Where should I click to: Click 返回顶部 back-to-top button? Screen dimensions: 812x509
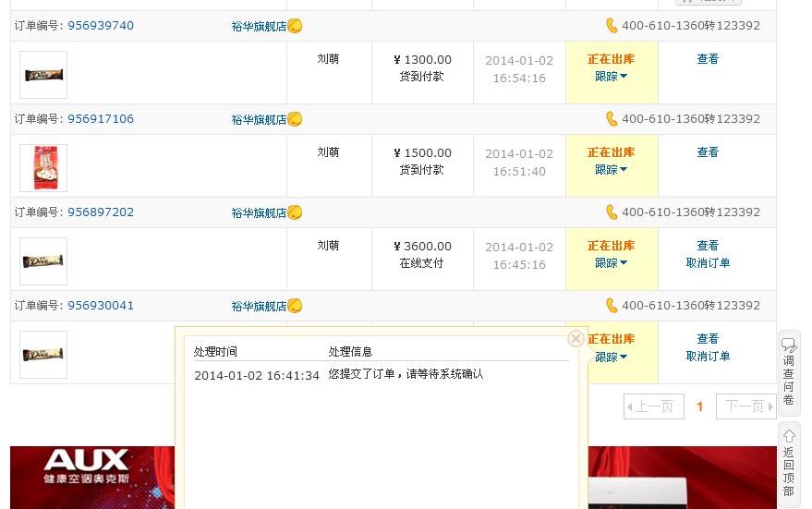pyautogui.click(x=789, y=463)
